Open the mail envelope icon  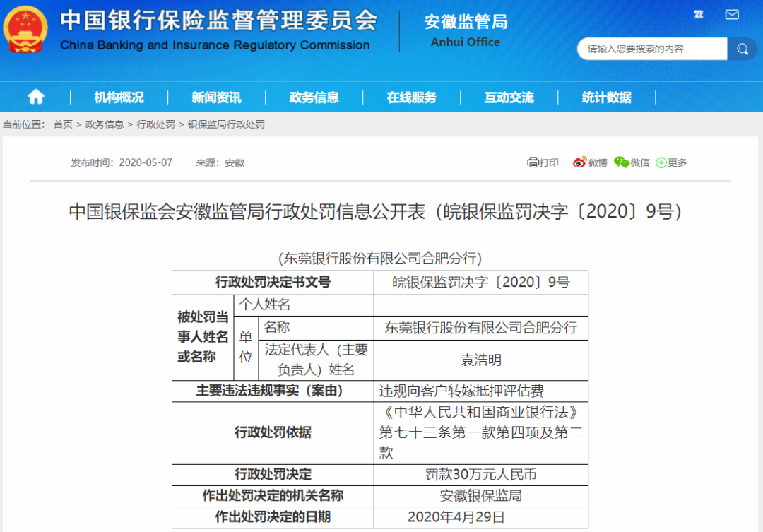point(731,15)
